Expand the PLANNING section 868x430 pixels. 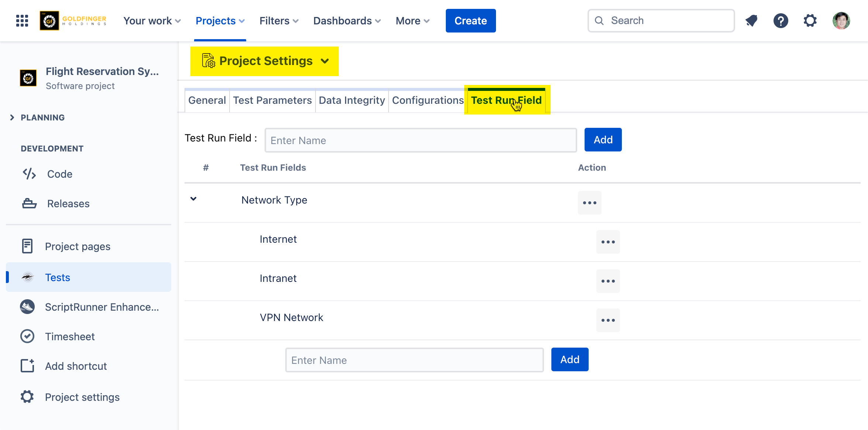pyautogui.click(x=12, y=117)
